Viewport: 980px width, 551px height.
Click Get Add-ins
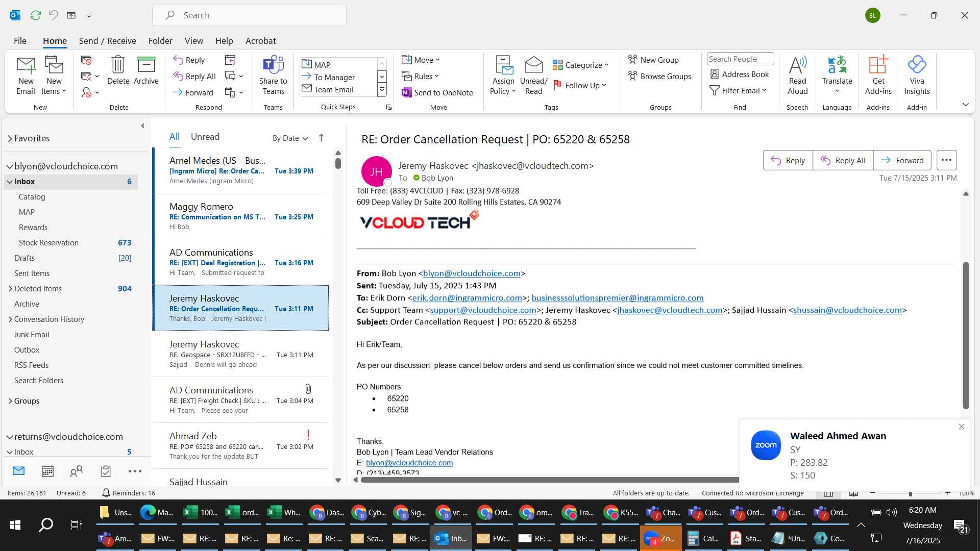coord(878,76)
